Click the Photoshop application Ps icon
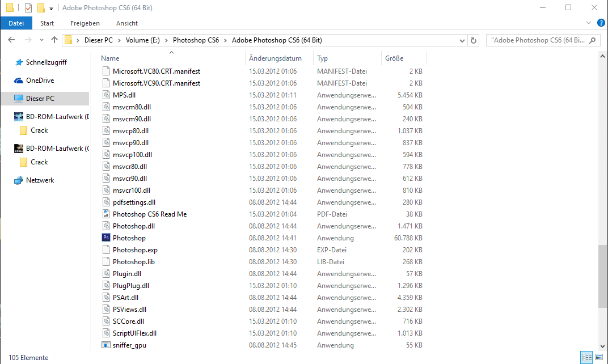608x364 pixels. pyautogui.click(x=106, y=238)
